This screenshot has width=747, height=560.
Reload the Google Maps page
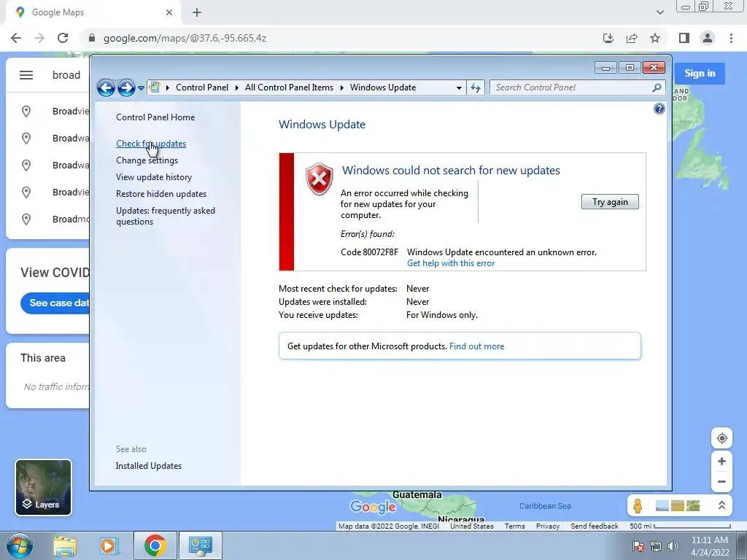(63, 38)
